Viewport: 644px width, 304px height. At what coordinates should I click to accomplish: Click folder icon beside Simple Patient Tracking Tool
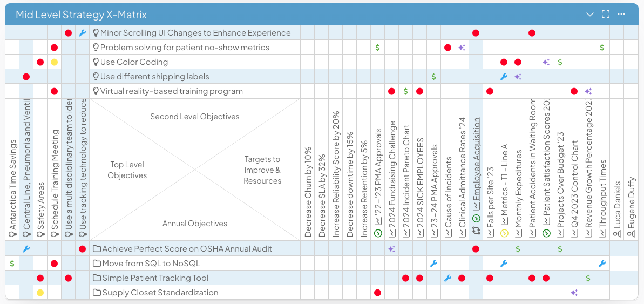click(97, 278)
